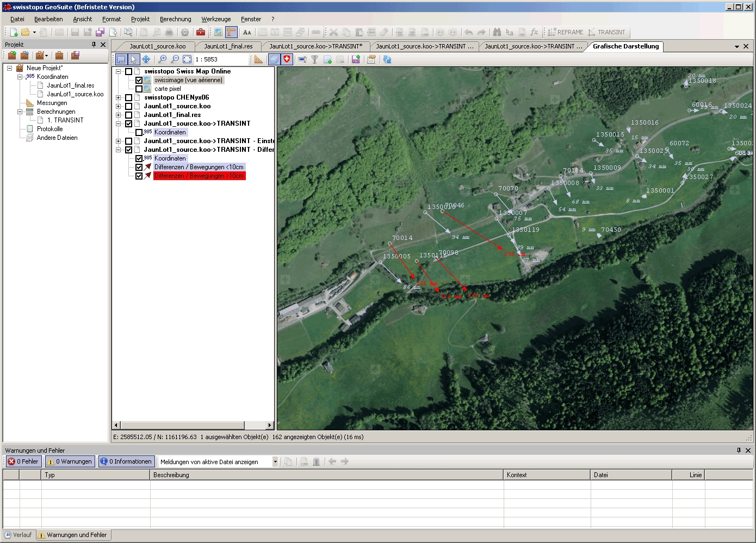Uncheck the swissimage (vue aérienne) checkbox
The image size is (756, 543).
(x=139, y=80)
